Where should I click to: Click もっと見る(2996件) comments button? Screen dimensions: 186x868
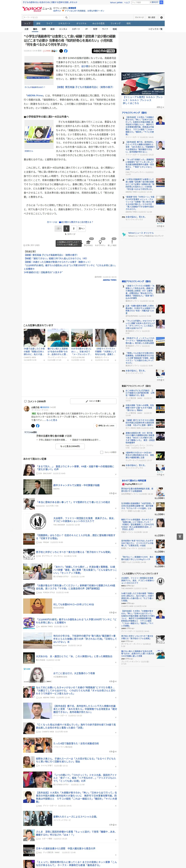click(x=70, y=446)
